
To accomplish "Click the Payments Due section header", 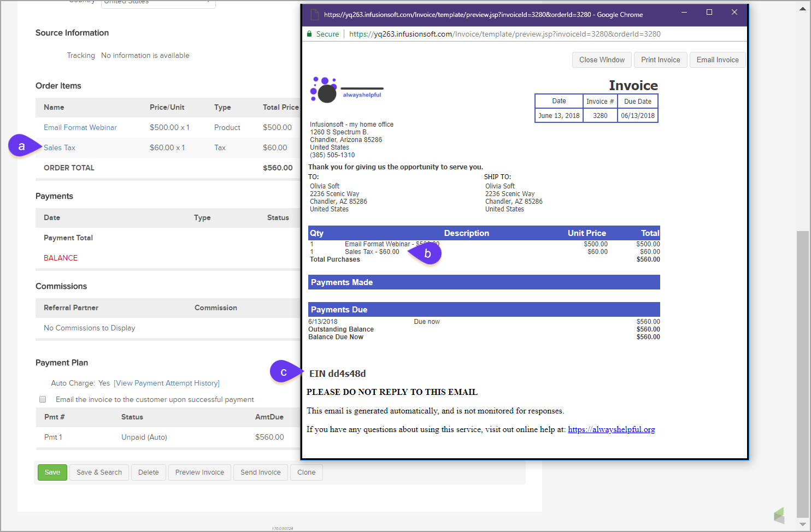I will pos(484,310).
